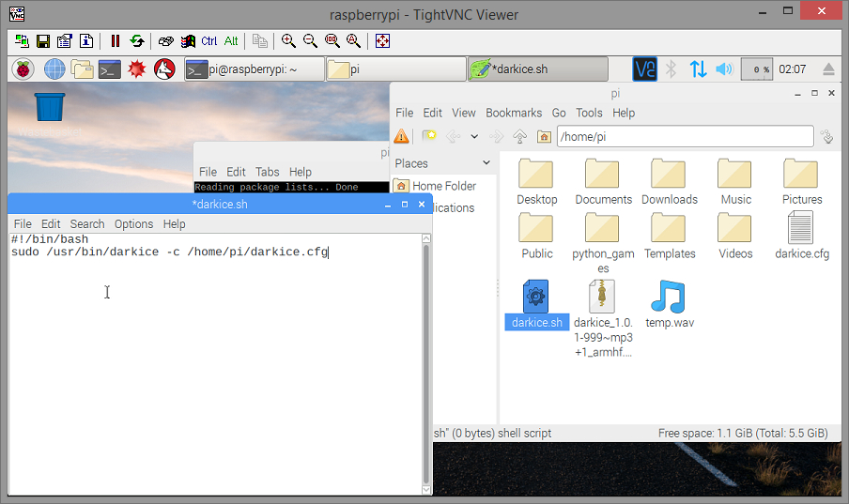Open File menu in darkice.sh editor

(23, 224)
